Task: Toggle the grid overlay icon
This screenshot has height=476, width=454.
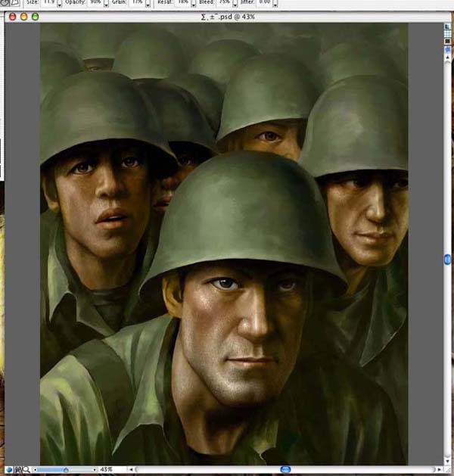Action: click(x=448, y=34)
